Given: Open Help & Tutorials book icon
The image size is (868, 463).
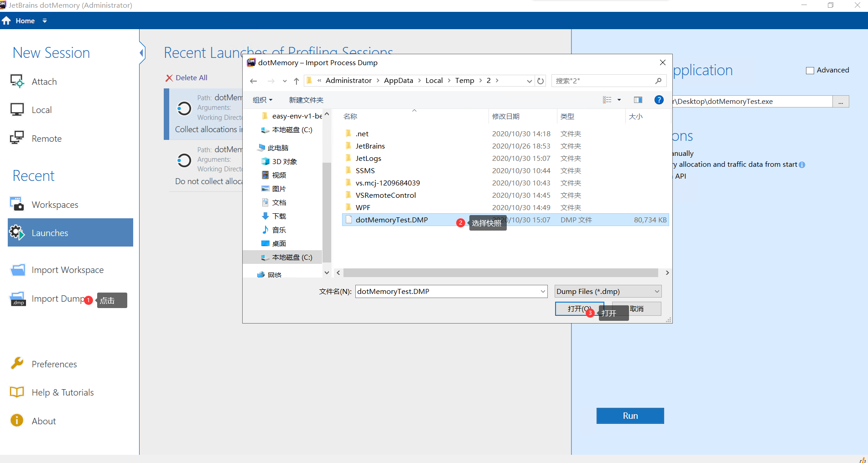Looking at the screenshot, I should (x=17, y=392).
